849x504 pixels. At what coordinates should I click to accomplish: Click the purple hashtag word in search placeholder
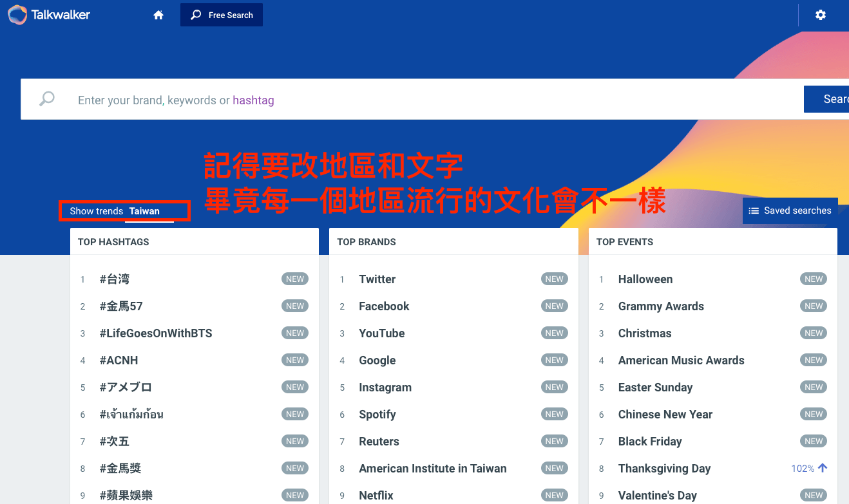(x=253, y=100)
